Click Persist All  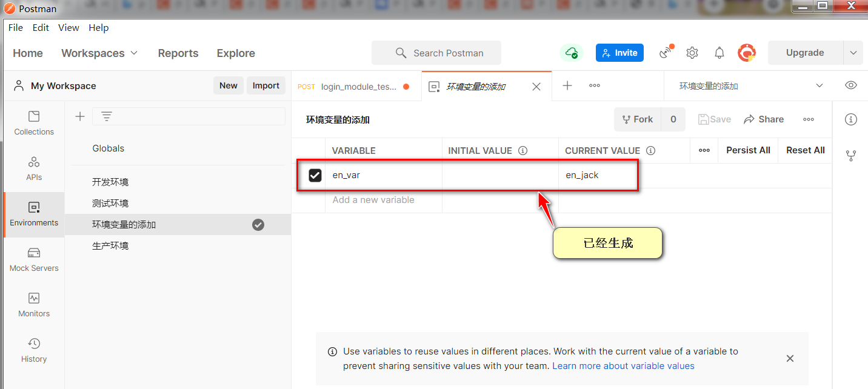(748, 150)
